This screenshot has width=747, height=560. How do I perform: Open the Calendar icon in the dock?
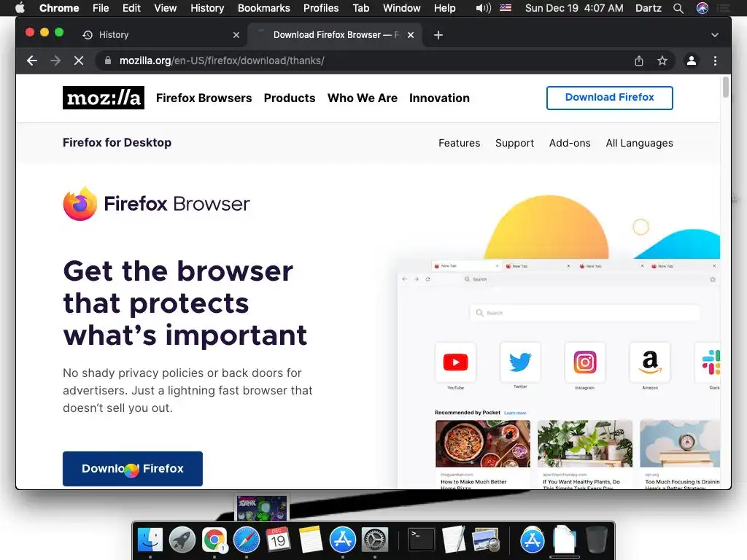click(x=278, y=540)
